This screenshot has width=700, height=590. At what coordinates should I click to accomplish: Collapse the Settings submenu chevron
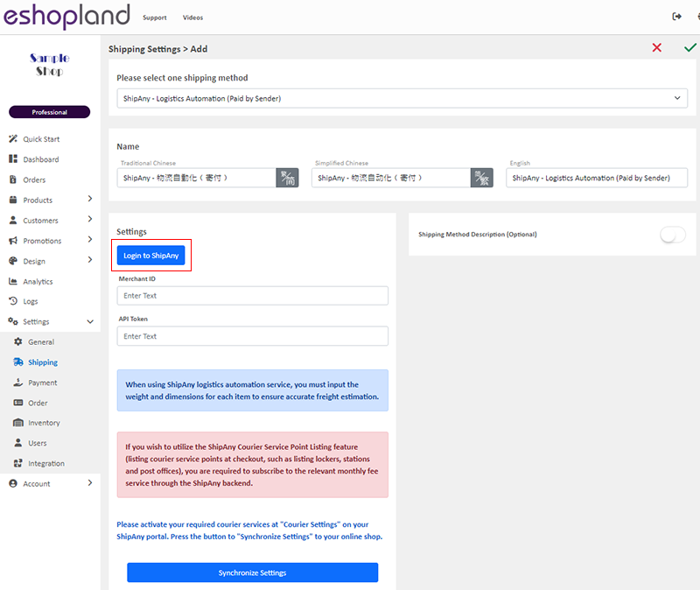click(x=90, y=321)
